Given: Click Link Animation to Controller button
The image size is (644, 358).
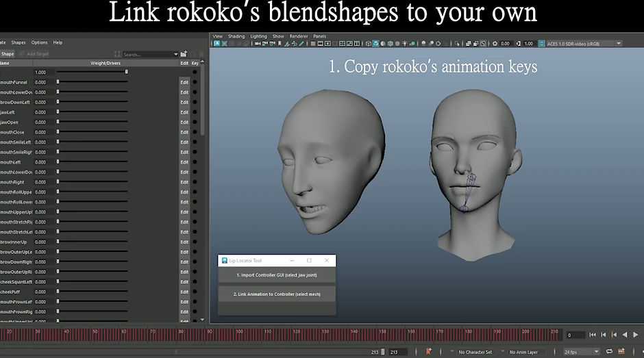Looking at the screenshot, I should 277,294.
